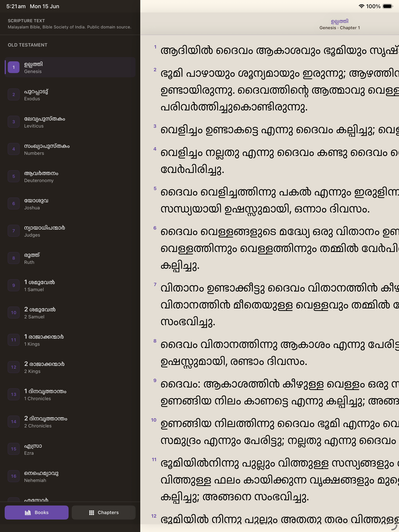Tap verse 6 text in the reader
The image size is (399, 532).
pyautogui.click(x=280, y=248)
